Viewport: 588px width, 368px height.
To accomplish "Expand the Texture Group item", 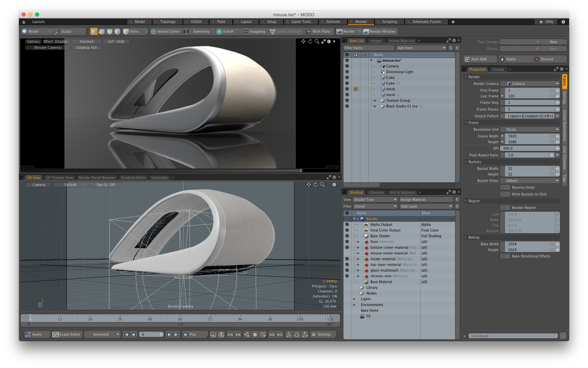I will coord(375,100).
